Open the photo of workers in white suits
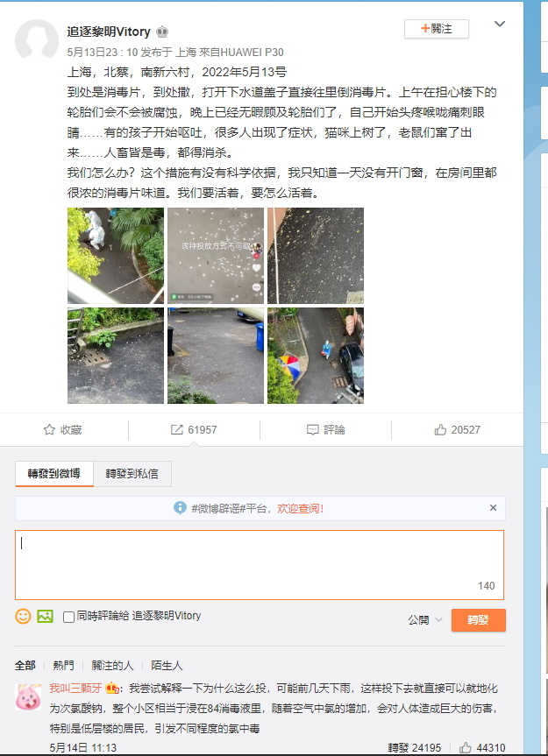This screenshot has height=756, width=548. pyautogui.click(x=116, y=256)
